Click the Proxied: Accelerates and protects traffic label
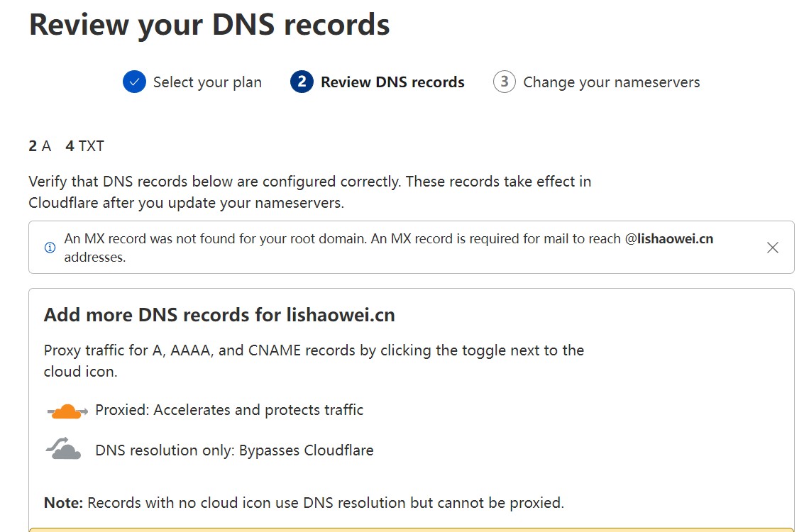Screen dimensions: 804x532 (229, 410)
